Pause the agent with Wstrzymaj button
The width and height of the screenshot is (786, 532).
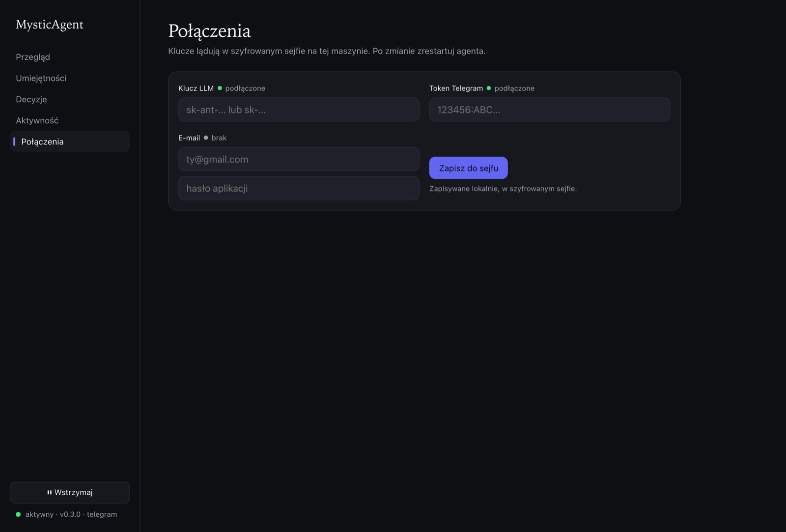70,492
